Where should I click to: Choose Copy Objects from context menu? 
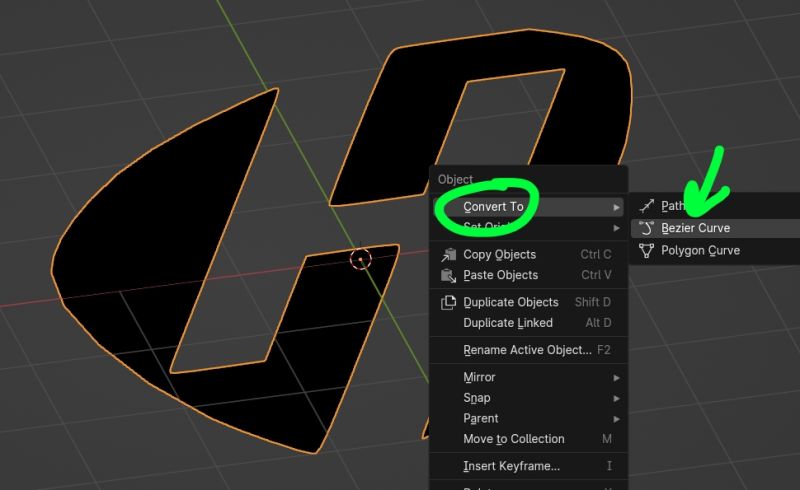pos(529,254)
